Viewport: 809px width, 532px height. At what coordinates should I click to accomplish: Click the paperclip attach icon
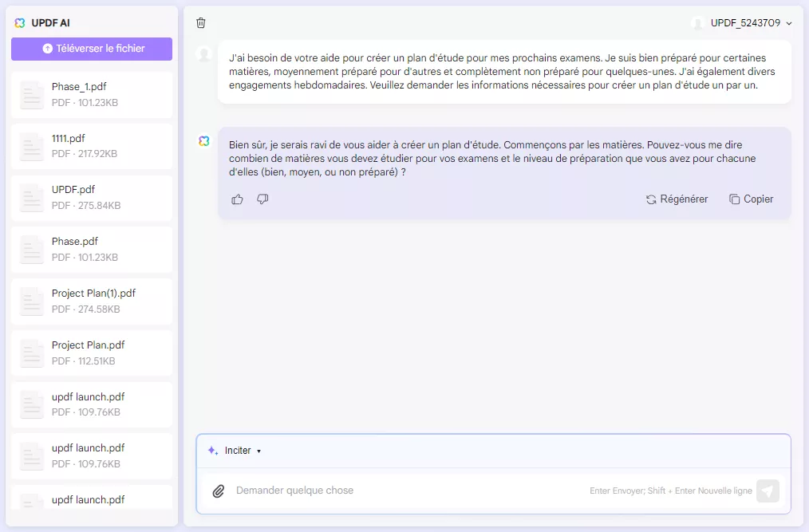pos(219,491)
